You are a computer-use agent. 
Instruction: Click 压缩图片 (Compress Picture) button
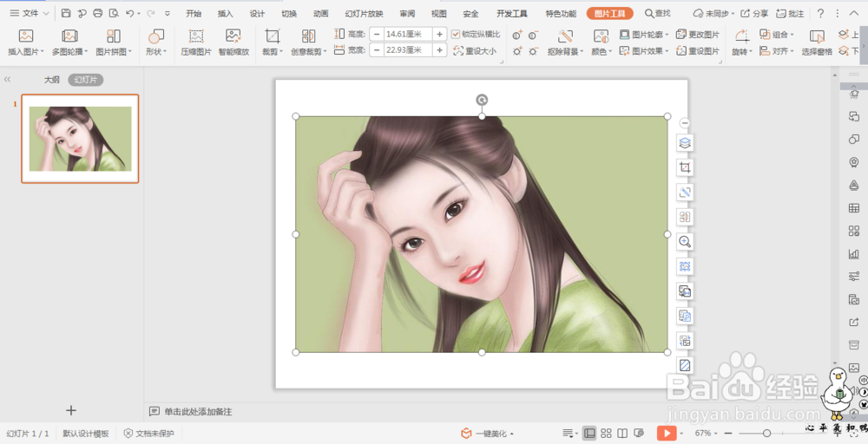pos(196,43)
